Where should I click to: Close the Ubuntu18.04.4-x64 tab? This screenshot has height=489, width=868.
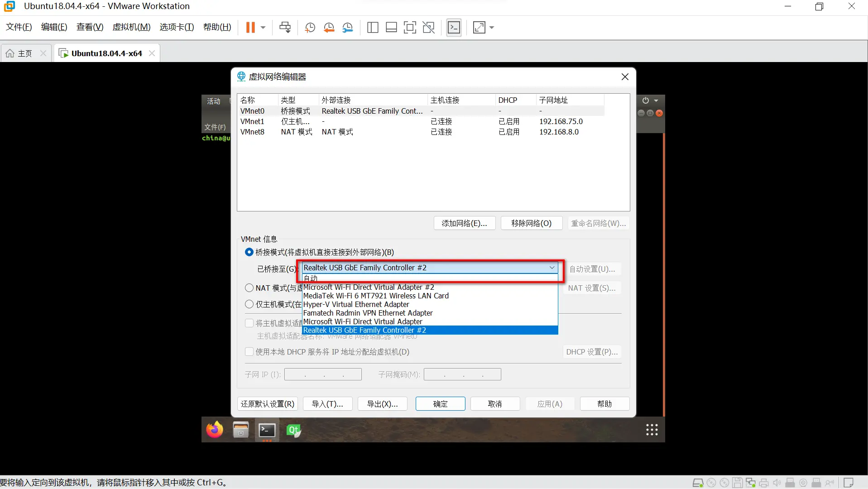[152, 53]
